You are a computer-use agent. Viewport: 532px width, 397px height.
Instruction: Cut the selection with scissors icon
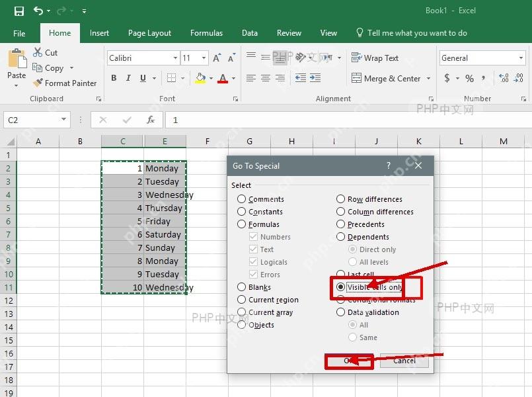click(37, 52)
